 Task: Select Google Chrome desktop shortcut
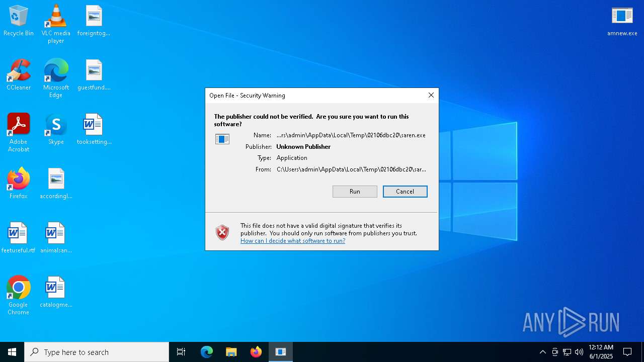tap(19, 296)
